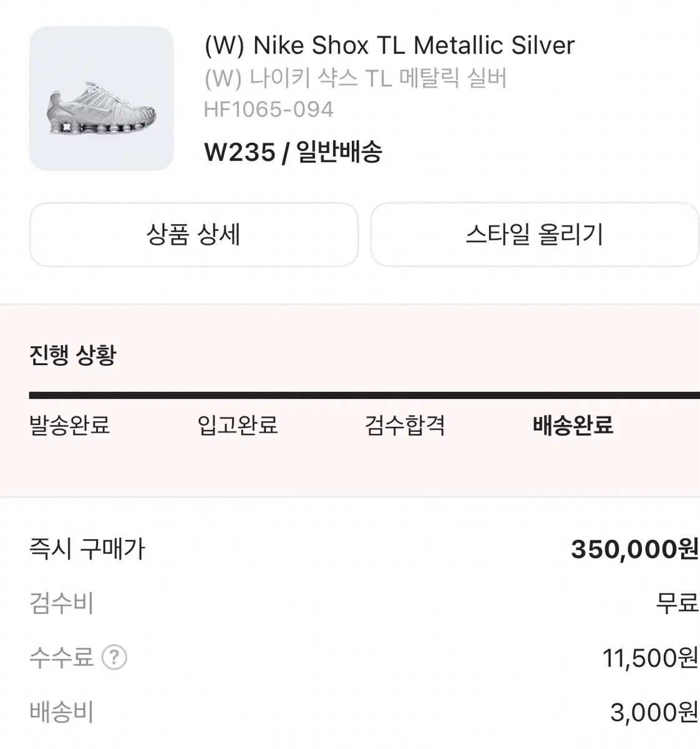Tap the 11,500원 fee amount
700x749 pixels.
coord(649,657)
